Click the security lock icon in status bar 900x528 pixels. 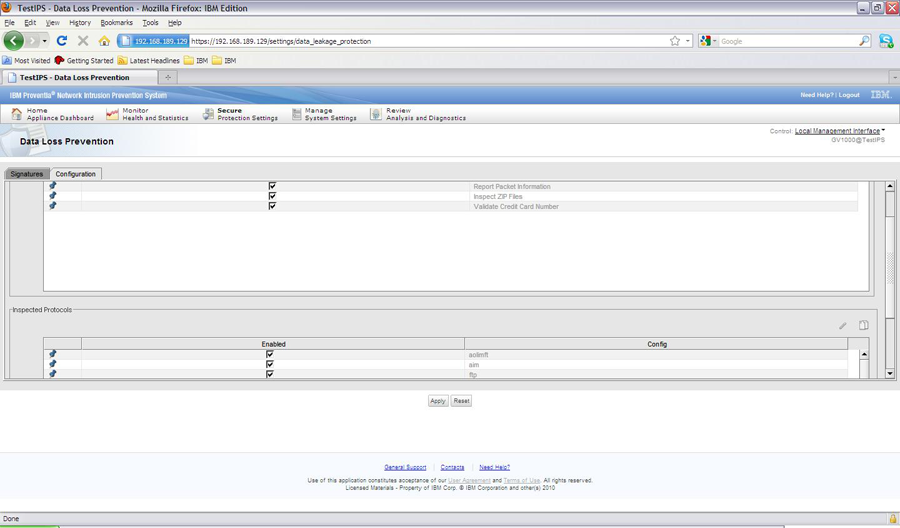click(893, 518)
